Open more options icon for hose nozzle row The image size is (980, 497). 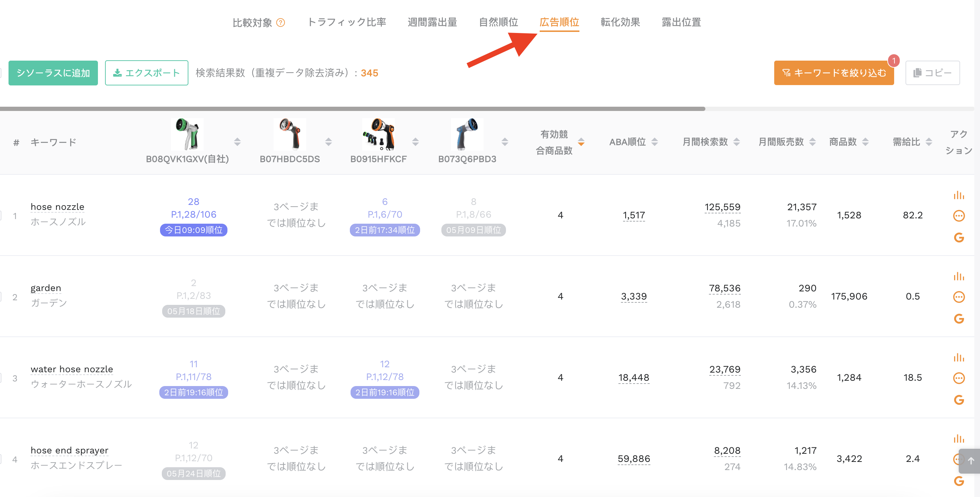point(959,216)
